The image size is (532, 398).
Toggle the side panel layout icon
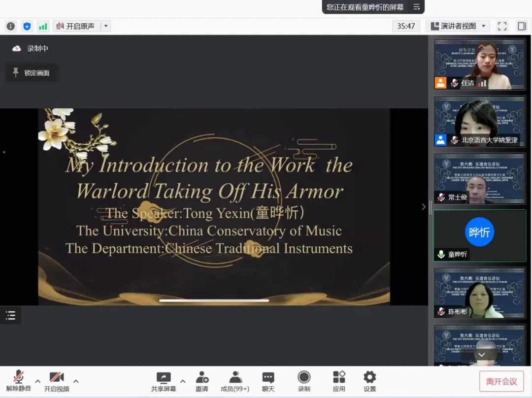click(x=522, y=26)
